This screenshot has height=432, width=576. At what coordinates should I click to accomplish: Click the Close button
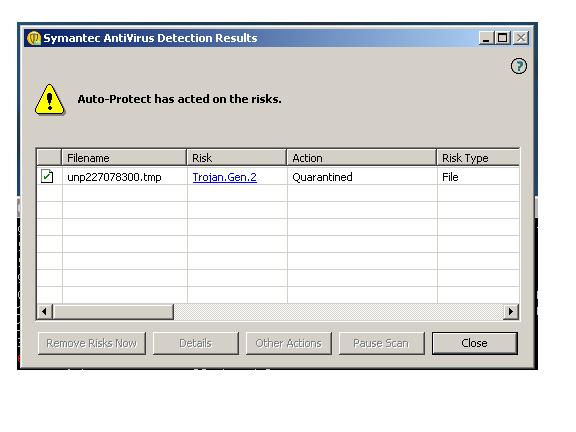[x=475, y=343]
